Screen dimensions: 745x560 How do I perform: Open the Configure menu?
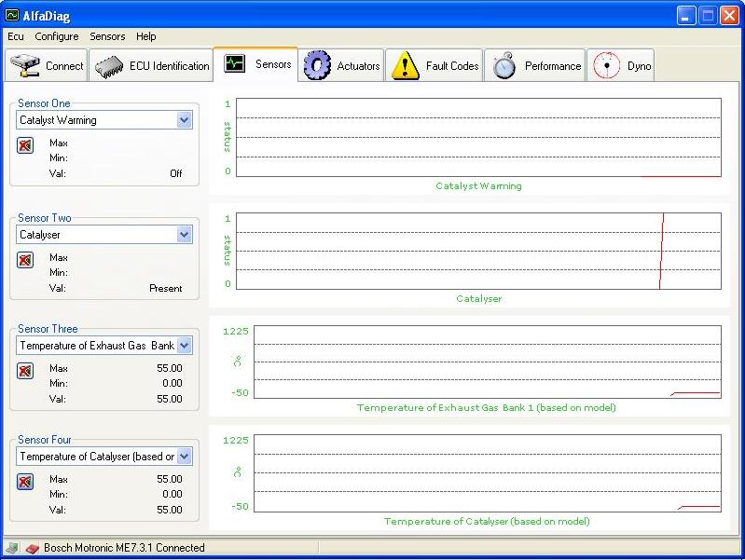pyautogui.click(x=57, y=36)
